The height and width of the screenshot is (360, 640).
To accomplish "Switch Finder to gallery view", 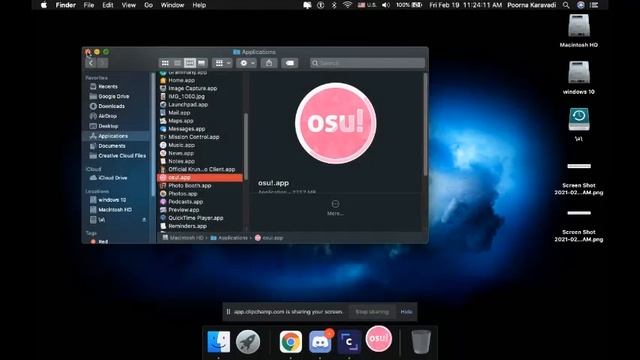I will pos(202,63).
